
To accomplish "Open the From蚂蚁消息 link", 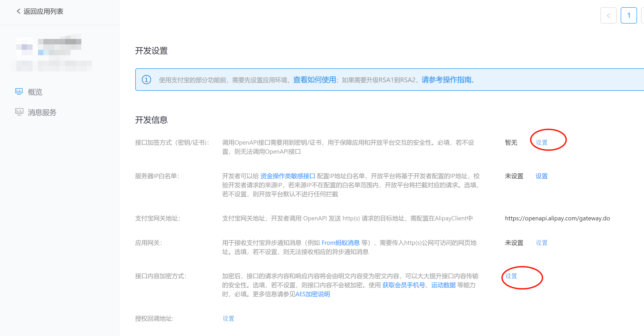I will [x=341, y=242].
